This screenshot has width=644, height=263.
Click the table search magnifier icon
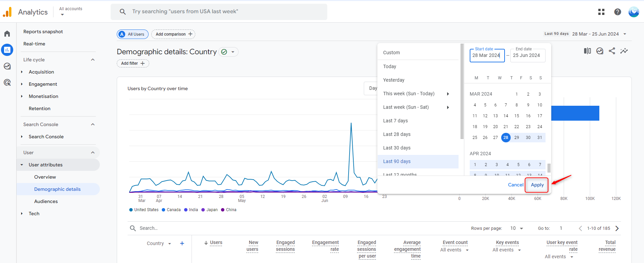pyautogui.click(x=133, y=228)
